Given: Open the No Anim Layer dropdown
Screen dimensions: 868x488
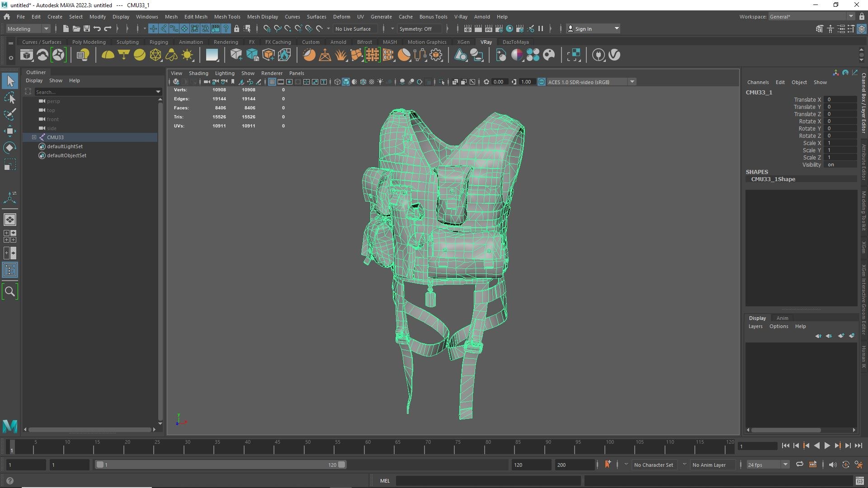Looking at the screenshot, I should (x=712, y=465).
